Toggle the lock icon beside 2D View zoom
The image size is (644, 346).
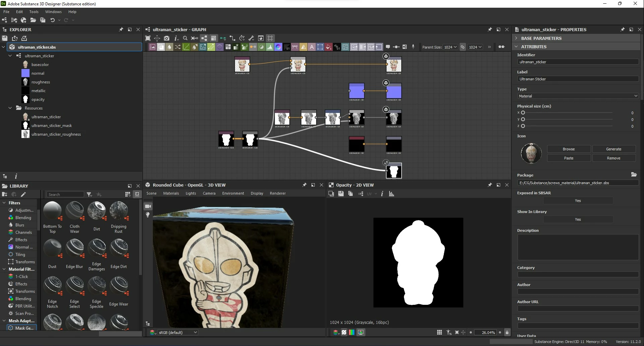[507, 332]
